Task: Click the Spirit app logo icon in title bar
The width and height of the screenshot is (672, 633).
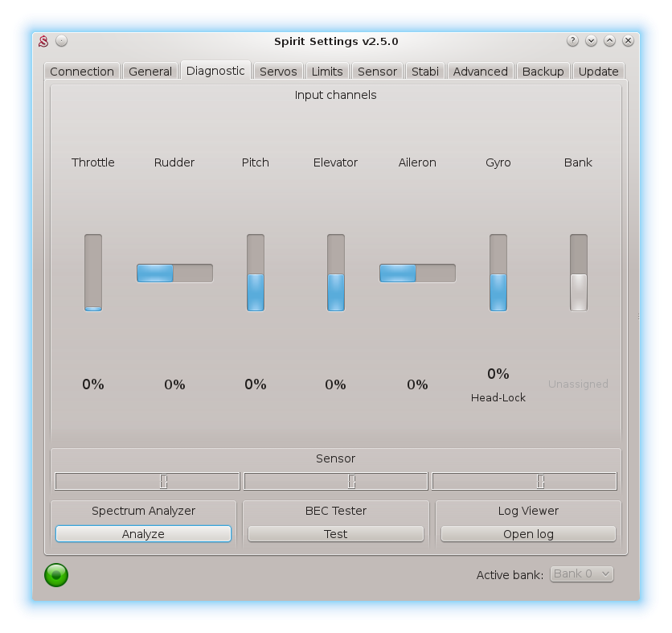Action: pyautogui.click(x=45, y=41)
